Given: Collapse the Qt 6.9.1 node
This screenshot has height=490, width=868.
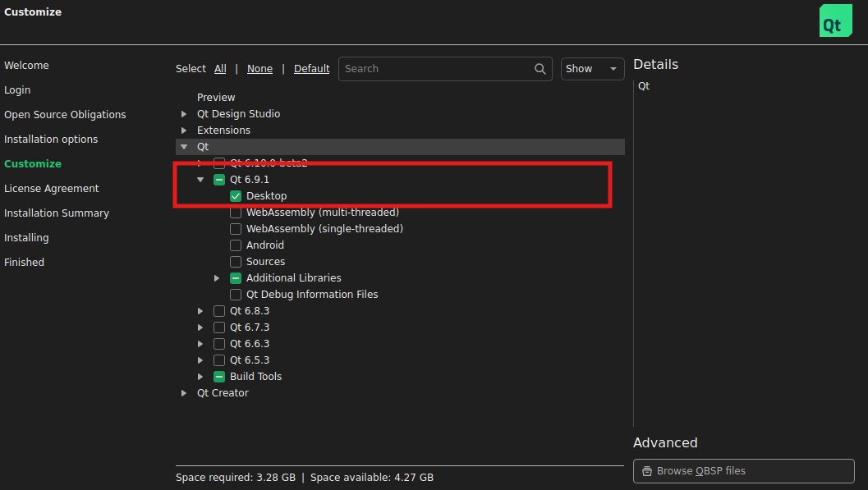Looking at the screenshot, I should (x=200, y=180).
